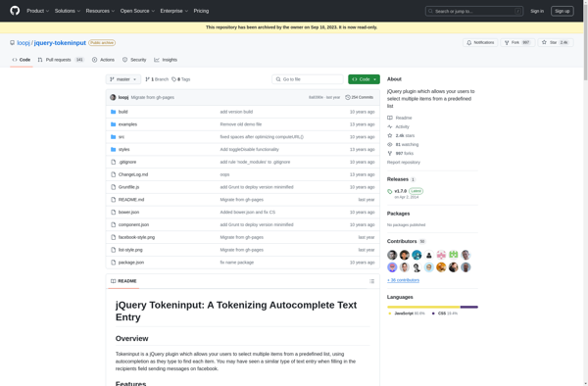
Task: Expand the Enterprise menu
Action: coord(174,11)
